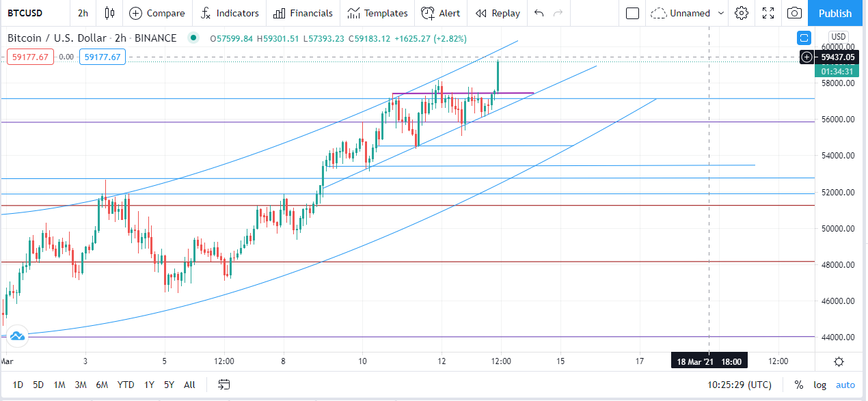Click the green market status dot

(x=194, y=38)
